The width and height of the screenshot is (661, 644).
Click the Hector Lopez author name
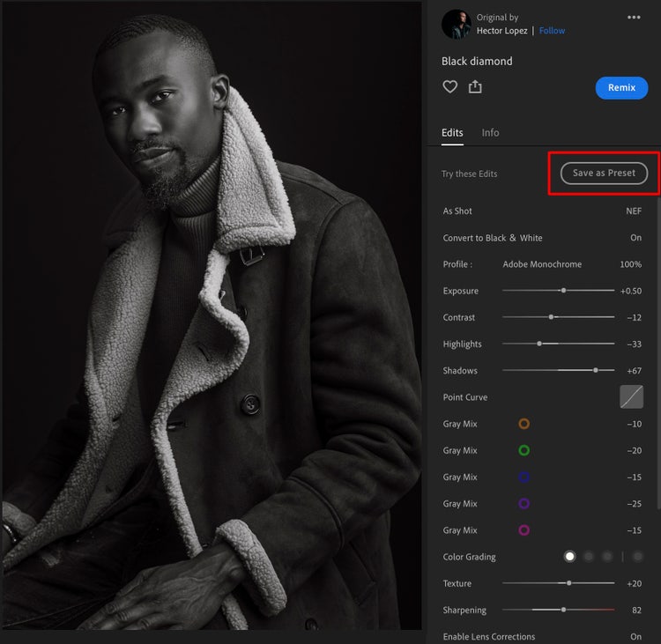[501, 31]
